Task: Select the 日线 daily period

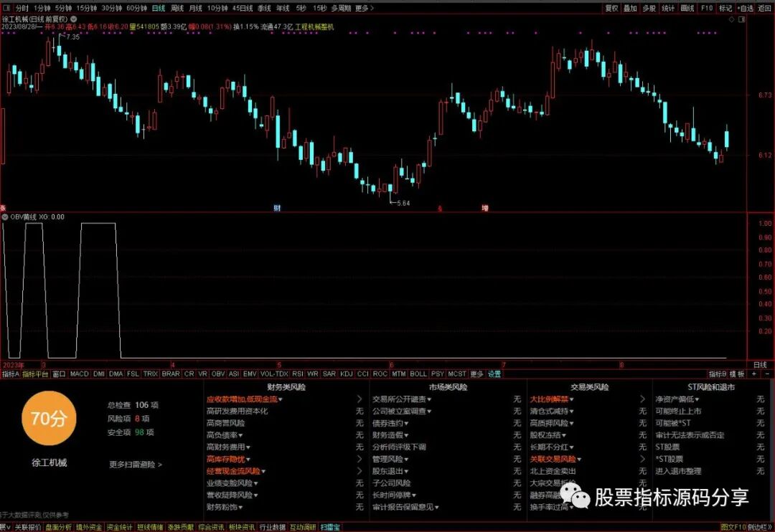Action: click(x=159, y=9)
